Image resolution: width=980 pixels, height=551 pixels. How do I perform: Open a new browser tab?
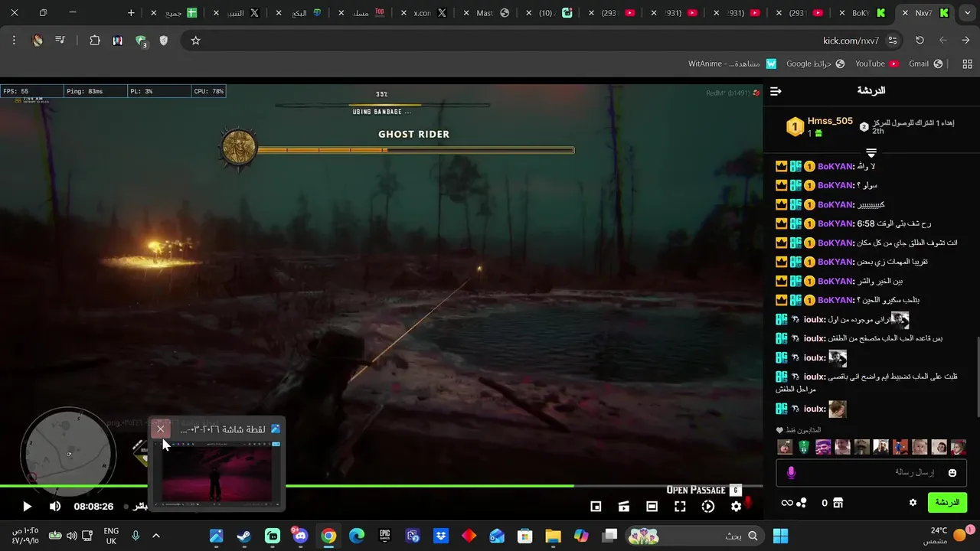[x=131, y=13]
